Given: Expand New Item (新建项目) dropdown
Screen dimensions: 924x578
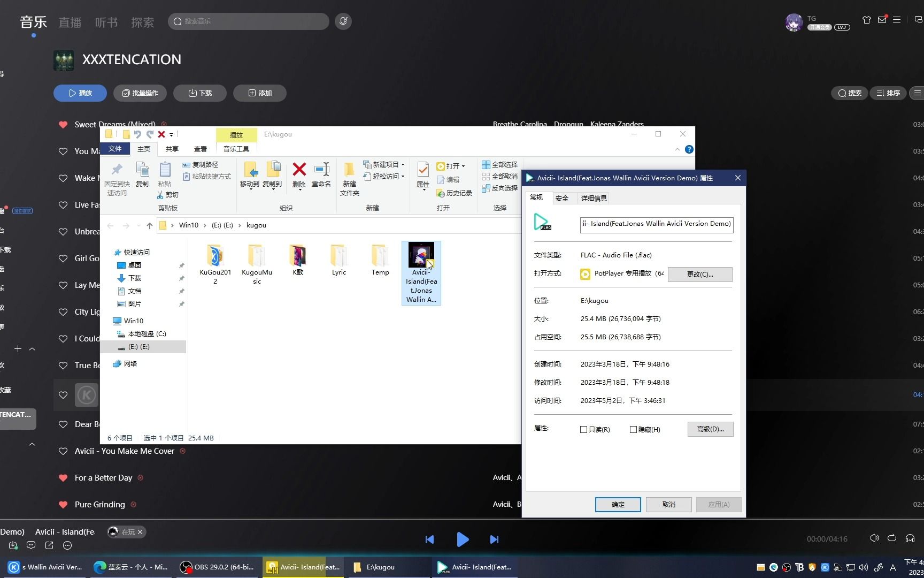Looking at the screenshot, I should [403, 164].
